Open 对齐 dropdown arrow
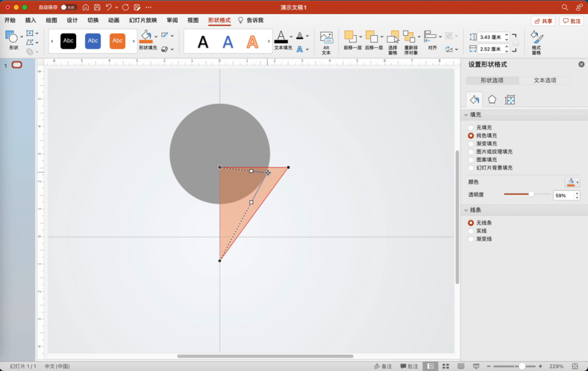This screenshot has height=371, width=588. (x=440, y=37)
